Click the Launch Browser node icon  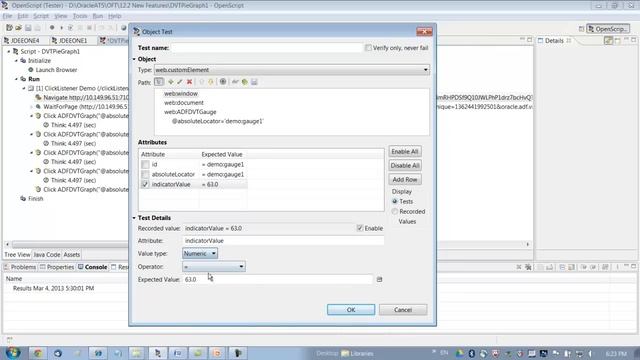(x=31, y=70)
